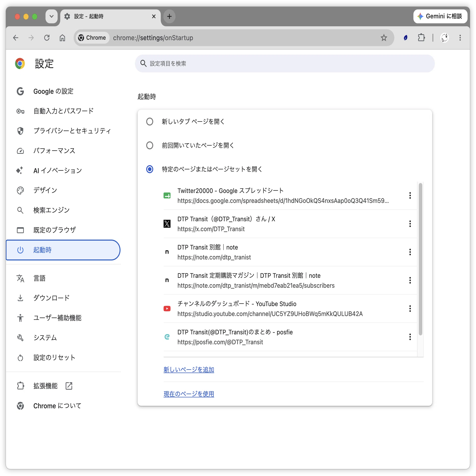476x476 pixels.
Task: Open Chrome について page
Action: 63,406
